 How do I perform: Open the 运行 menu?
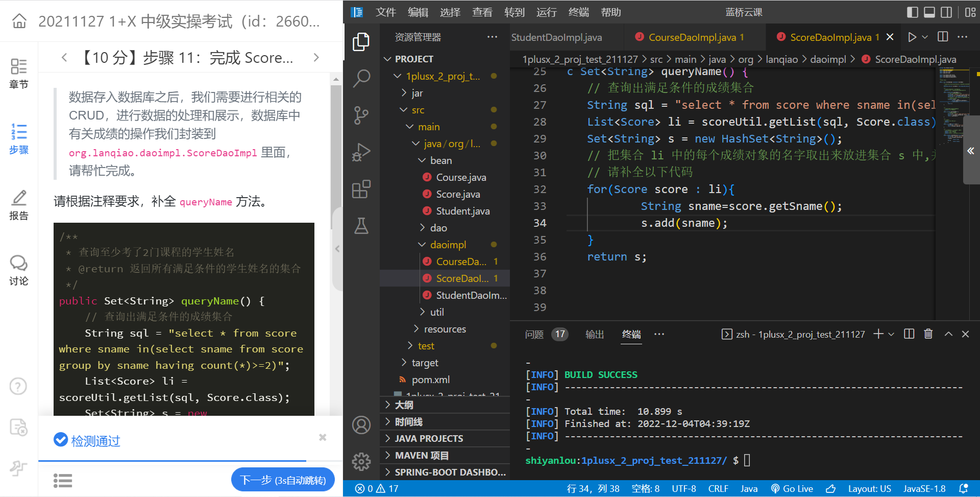[546, 12]
